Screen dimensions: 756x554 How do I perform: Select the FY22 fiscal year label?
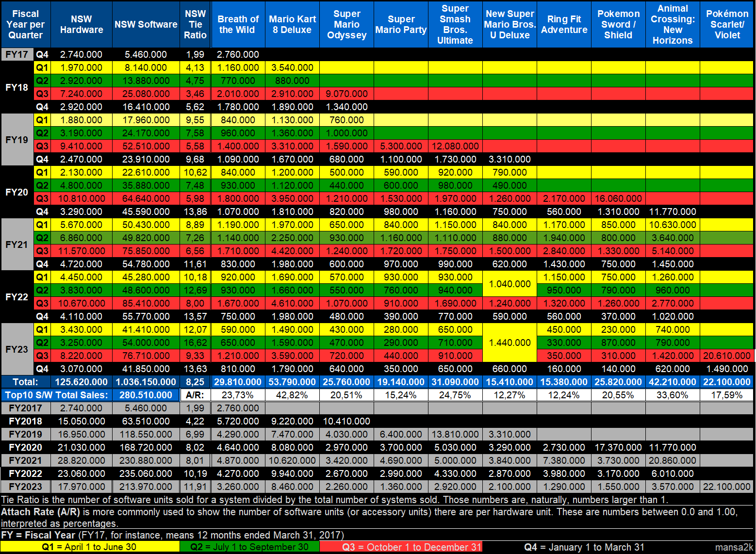tap(17, 297)
